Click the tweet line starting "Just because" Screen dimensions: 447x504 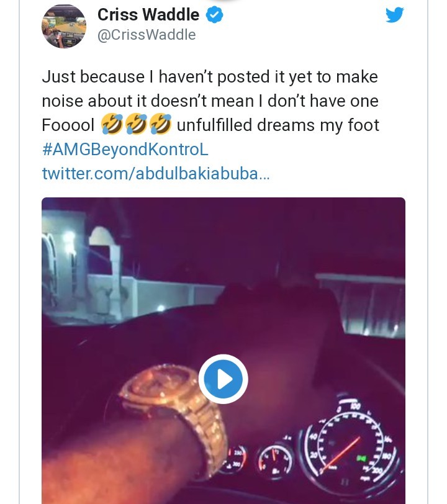tap(210, 76)
